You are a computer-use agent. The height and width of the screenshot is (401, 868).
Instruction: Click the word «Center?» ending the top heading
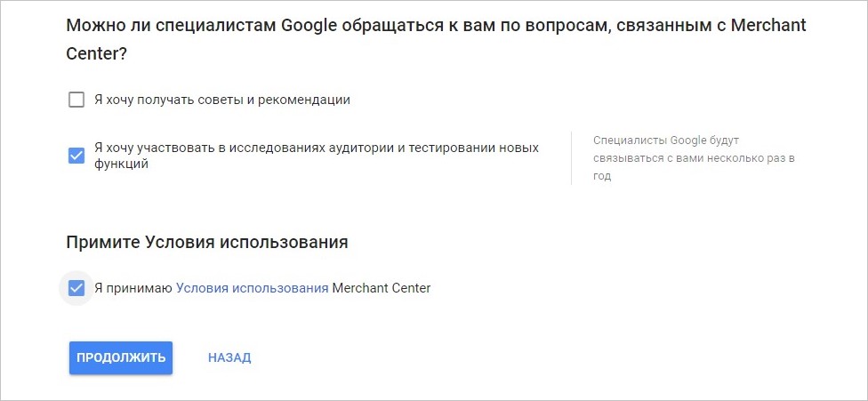pyautogui.click(x=97, y=54)
